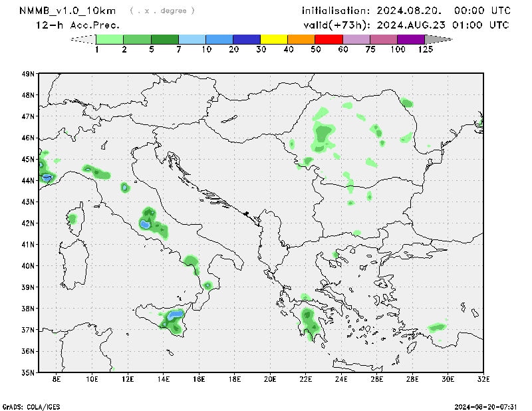Click the 12-h Acc.Prec. label
Screen dimensions: 532x411
click(x=78, y=25)
